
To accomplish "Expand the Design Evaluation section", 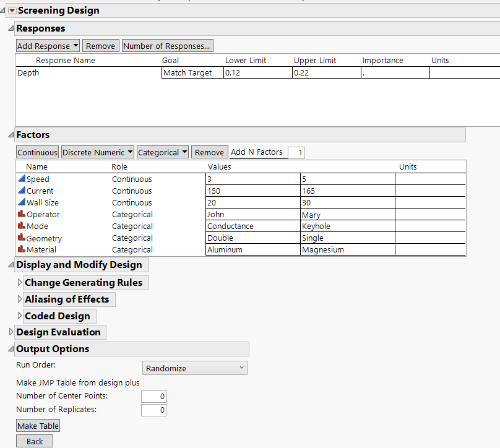I will pos(11,332).
